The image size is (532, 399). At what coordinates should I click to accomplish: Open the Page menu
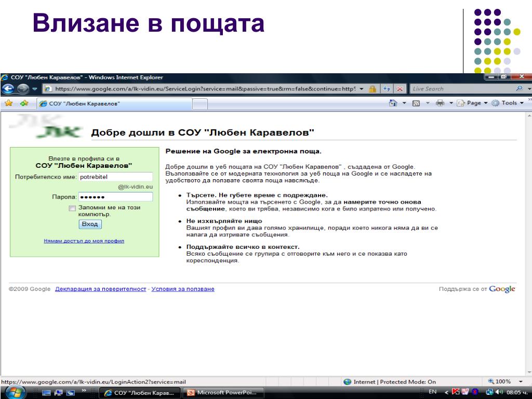click(472, 103)
